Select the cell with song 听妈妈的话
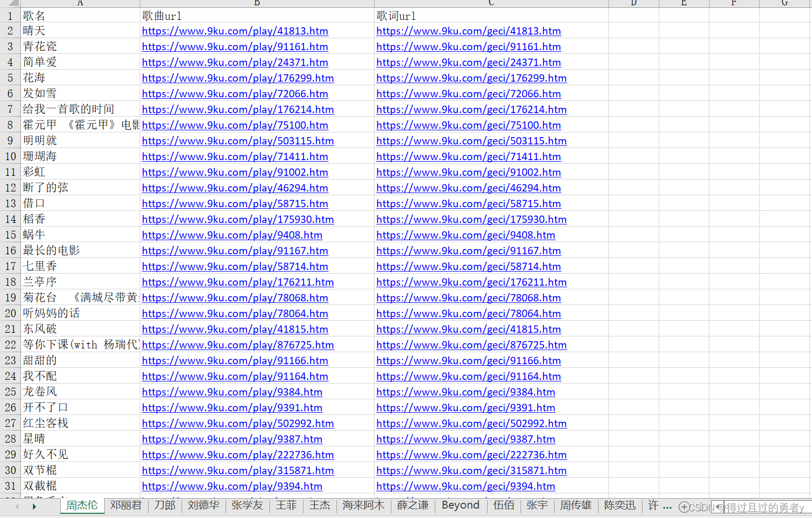812x518 pixels. pos(81,313)
